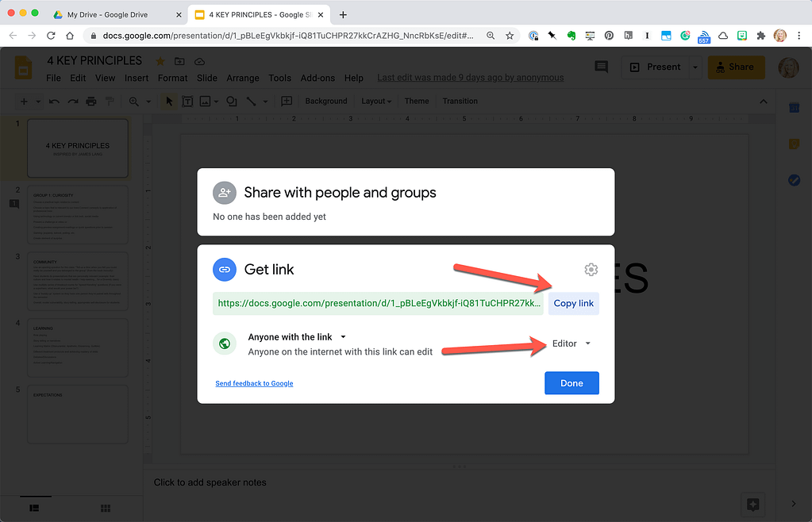Viewport: 812px width, 522px height.
Task: Click the green globe access icon
Action: point(225,344)
